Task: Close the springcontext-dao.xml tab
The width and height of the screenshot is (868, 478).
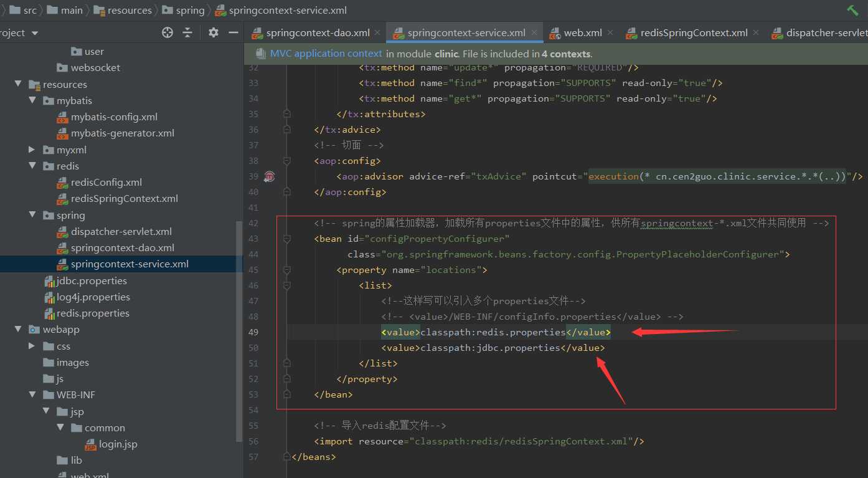Action: tap(377, 32)
